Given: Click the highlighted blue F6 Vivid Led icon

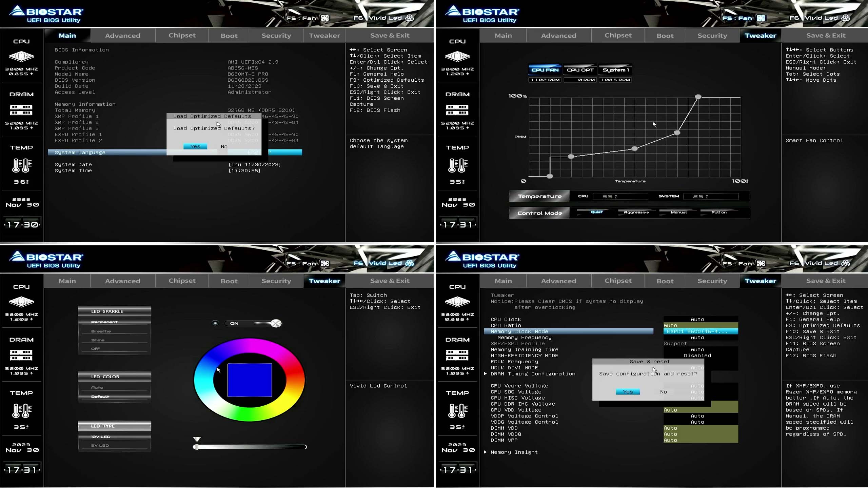Looking at the screenshot, I should click(x=410, y=263).
